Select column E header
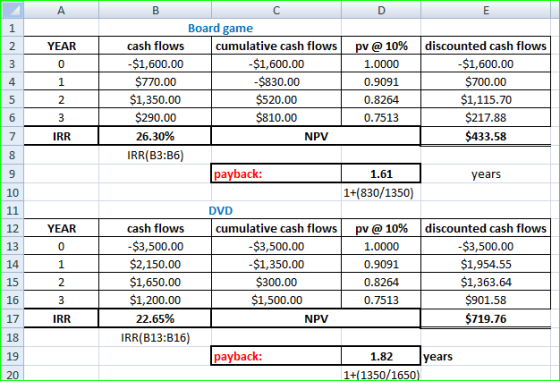 click(486, 10)
